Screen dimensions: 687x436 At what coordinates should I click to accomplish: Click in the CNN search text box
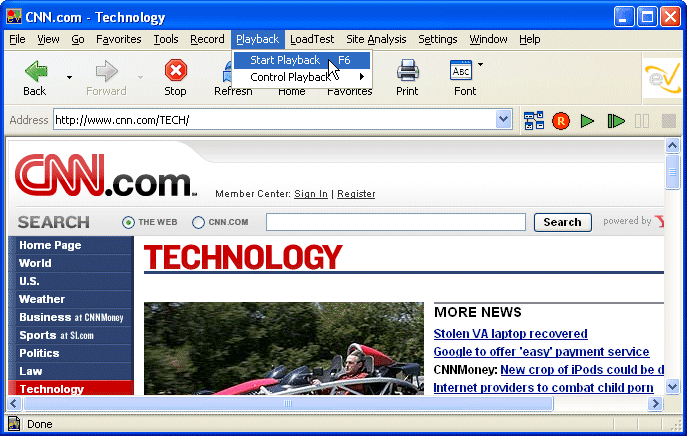click(396, 222)
